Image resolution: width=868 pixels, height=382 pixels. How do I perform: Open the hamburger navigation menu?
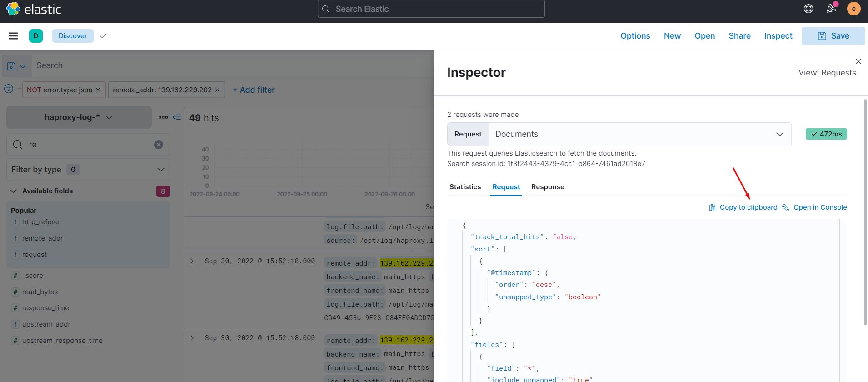point(13,36)
